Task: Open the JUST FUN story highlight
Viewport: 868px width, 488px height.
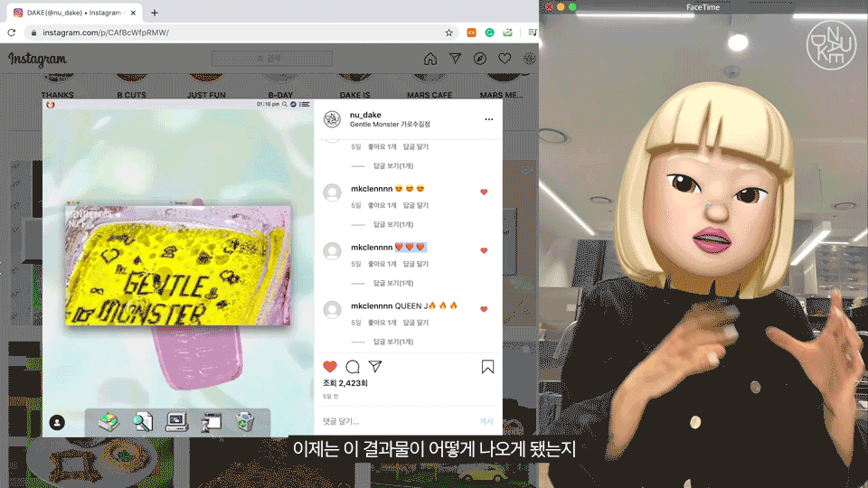Action: pyautogui.click(x=206, y=87)
